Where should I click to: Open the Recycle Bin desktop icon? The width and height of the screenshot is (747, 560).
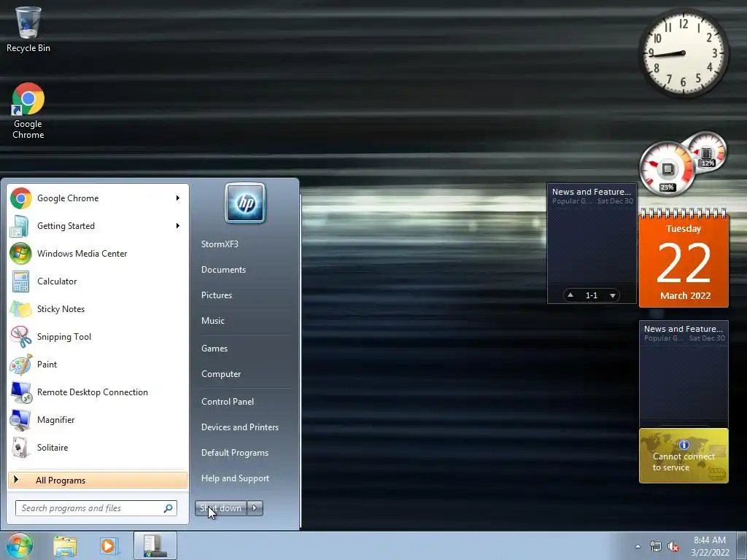pyautogui.click(x=28, y=29)
